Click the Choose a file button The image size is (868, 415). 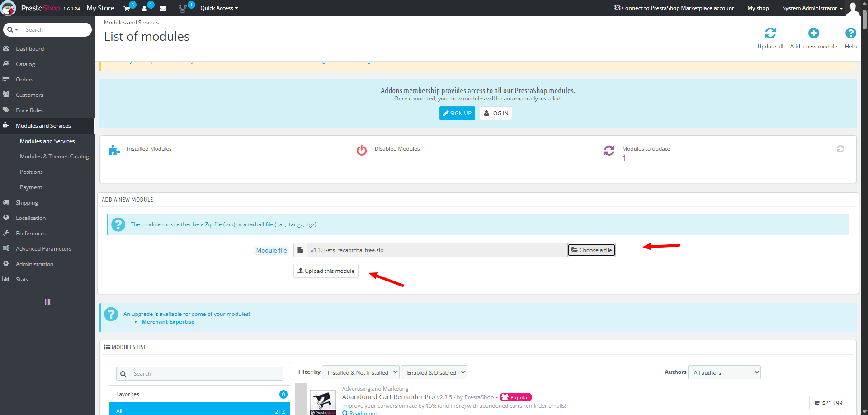591,250
